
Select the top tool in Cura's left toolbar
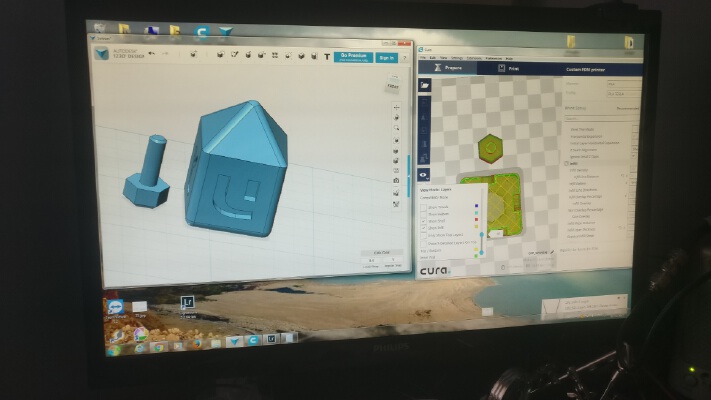coord(424,103)
